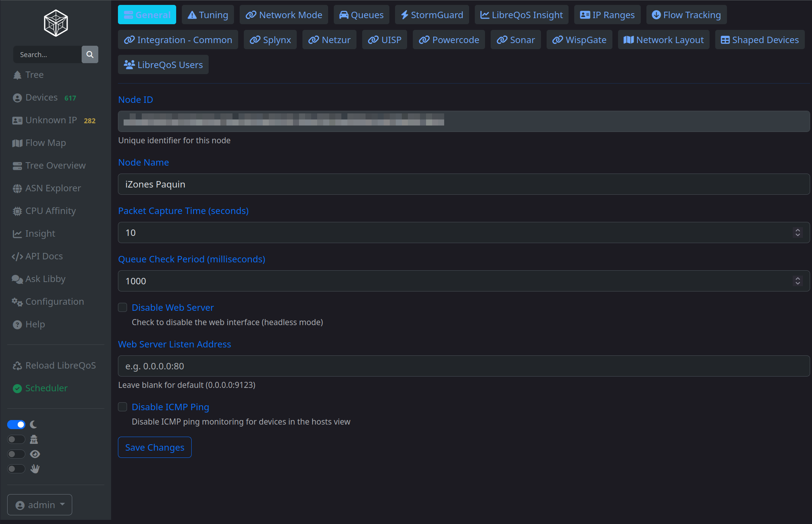812x524 pixels.
Task: Toggle the redact (spy icon) switch
Action: (x=16, y=439)
